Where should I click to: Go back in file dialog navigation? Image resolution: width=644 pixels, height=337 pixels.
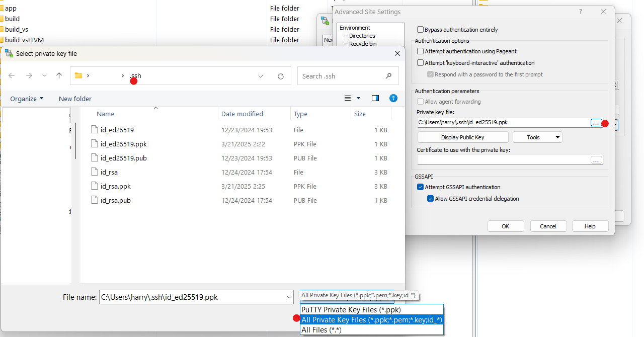click(x=12, y=75)
